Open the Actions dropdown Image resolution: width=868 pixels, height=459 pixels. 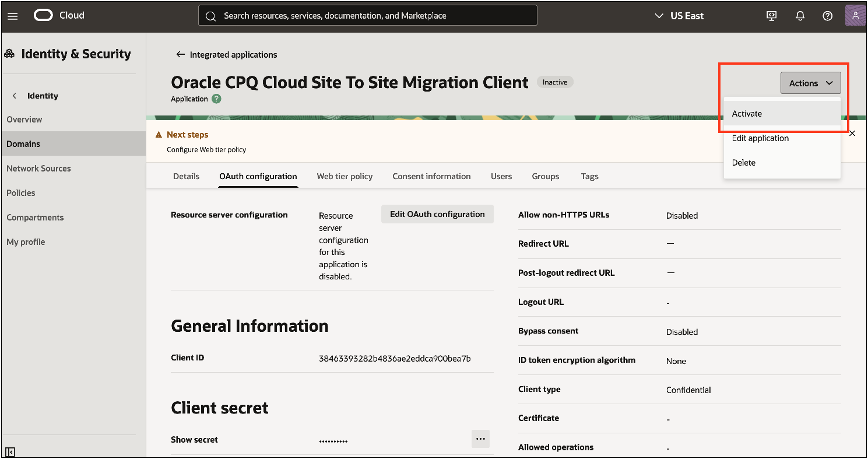click(x=811, y=83)
